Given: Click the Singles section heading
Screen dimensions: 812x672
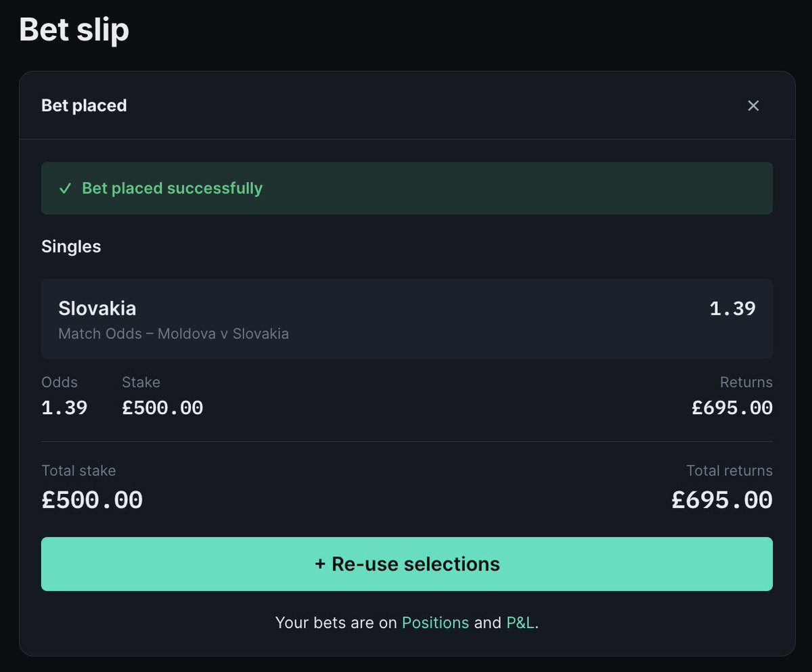Looking at the screenshot, I should click(71, 246).
